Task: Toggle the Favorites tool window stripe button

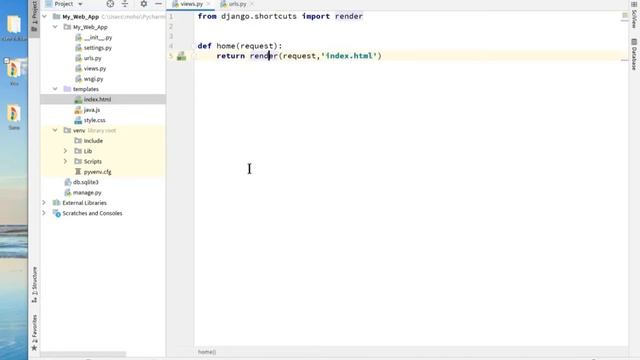Action: (34, 332)
